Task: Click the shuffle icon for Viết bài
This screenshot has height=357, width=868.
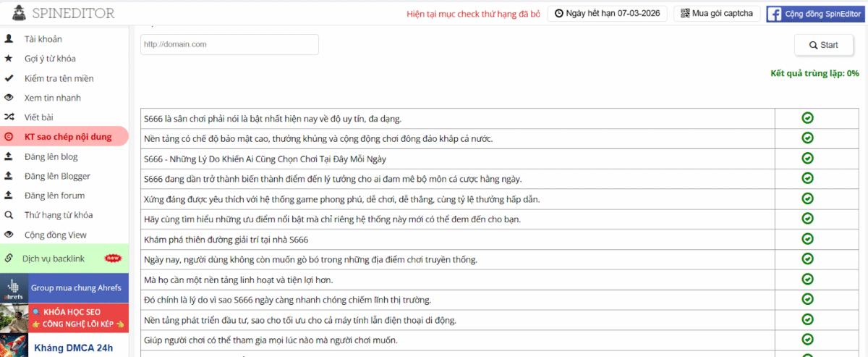Action: (9, 117)
